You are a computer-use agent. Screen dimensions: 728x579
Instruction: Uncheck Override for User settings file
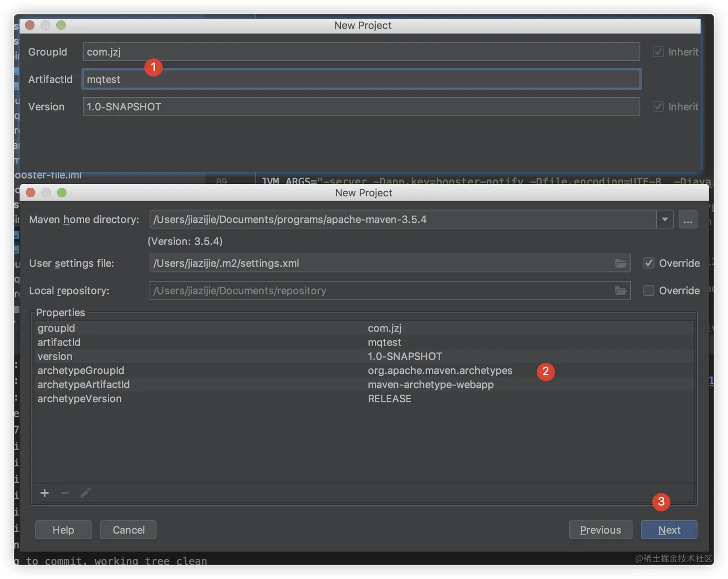click(x=649, y=263)
